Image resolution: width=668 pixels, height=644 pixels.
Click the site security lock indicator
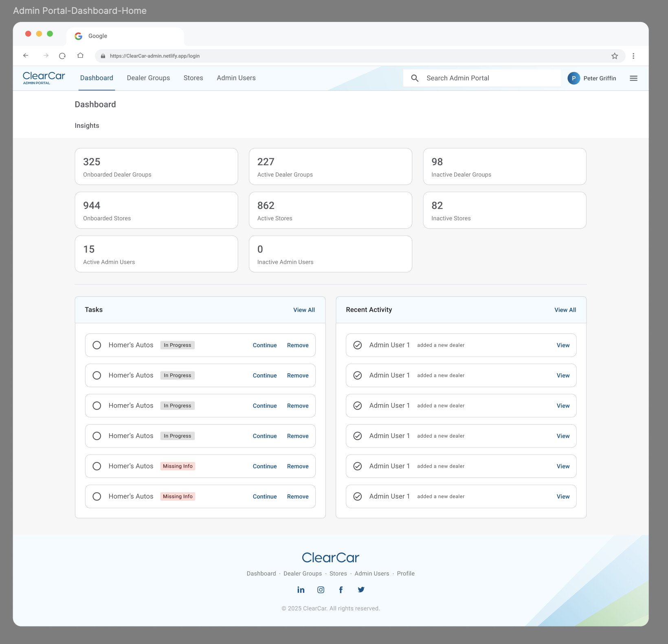tap(103, 56)
